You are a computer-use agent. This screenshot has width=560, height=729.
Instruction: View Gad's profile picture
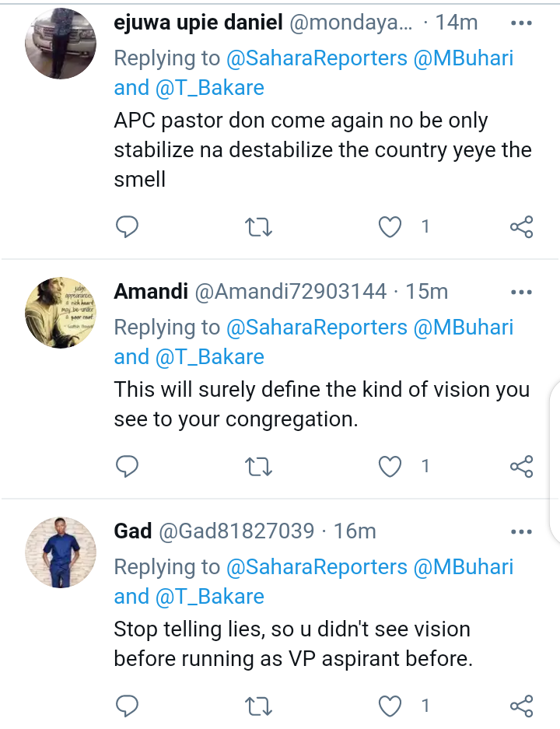pyautogui.click(x=61, y=552)
